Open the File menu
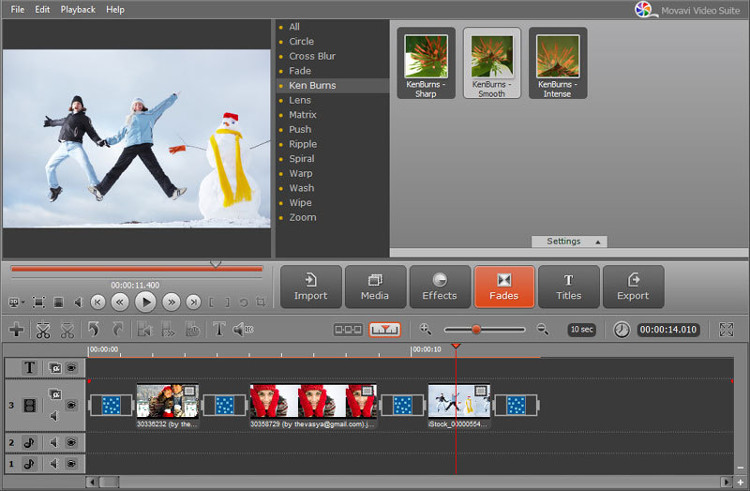The image size is (750, 491). (18, 10)
